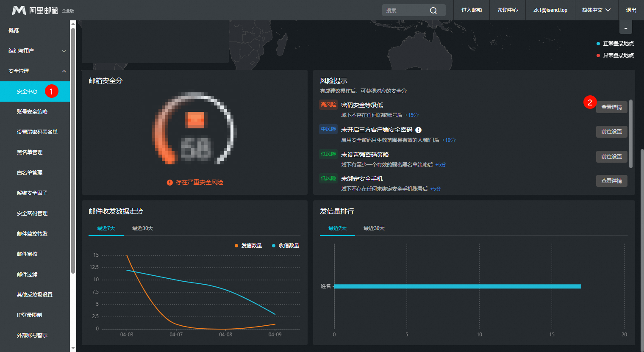The height and width of the screenshot is (352, 644).
Task: Click sidebar scroll-up arrow
Action: pyautogui.click(x=73, y=24)
